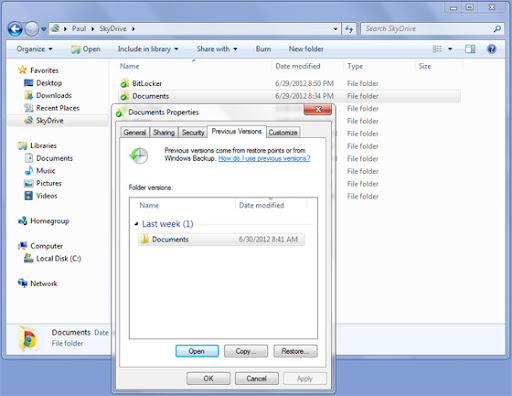Click the Back navigation arrow

click(15, 29)
